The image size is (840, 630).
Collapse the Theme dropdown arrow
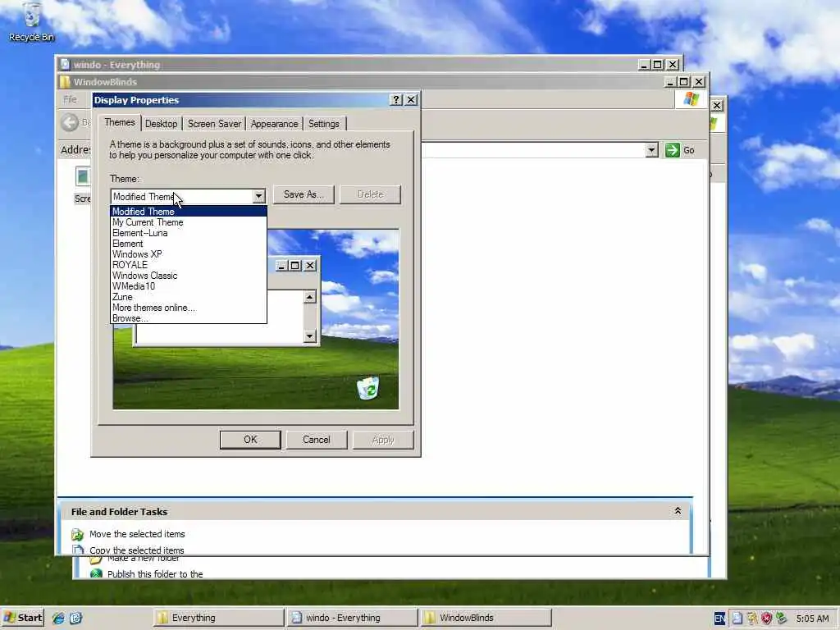[258, 196]
